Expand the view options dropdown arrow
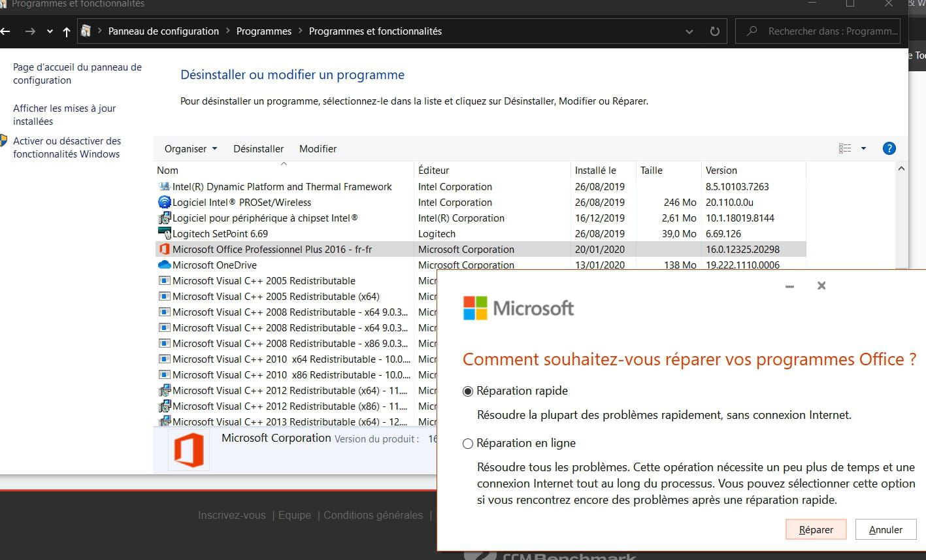The width and height of the screenshot is (926, 560). coord(863,148)
